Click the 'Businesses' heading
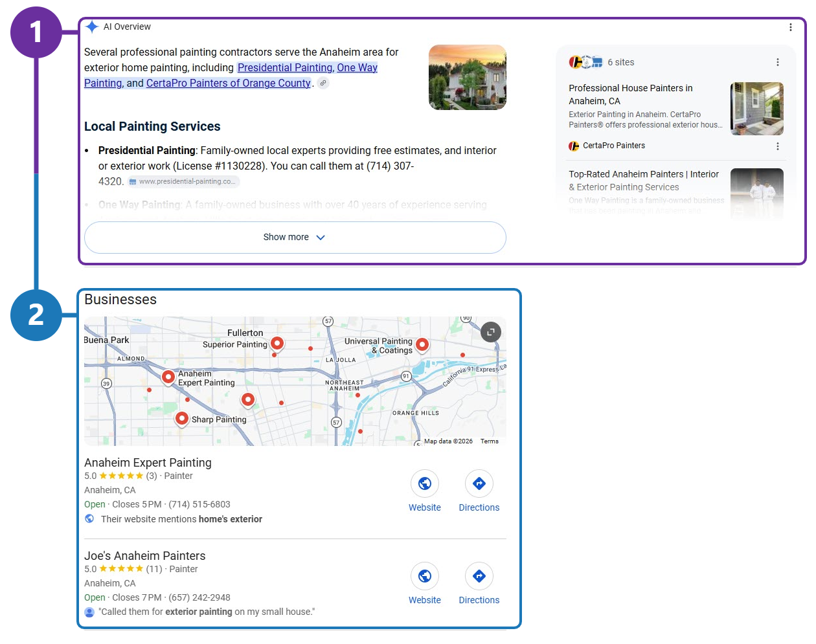 [120, 300]
